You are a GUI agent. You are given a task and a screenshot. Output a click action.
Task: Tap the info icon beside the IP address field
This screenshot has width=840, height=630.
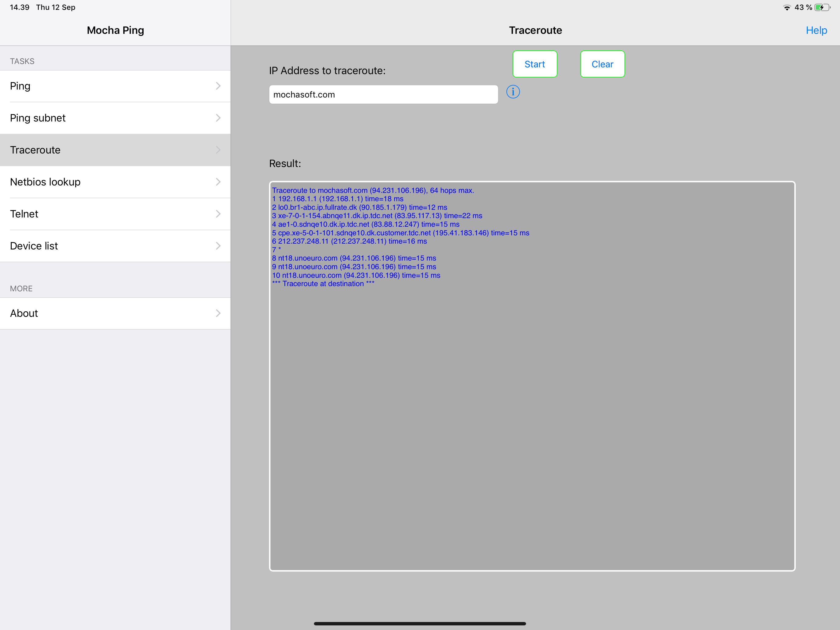coord(513,92)
